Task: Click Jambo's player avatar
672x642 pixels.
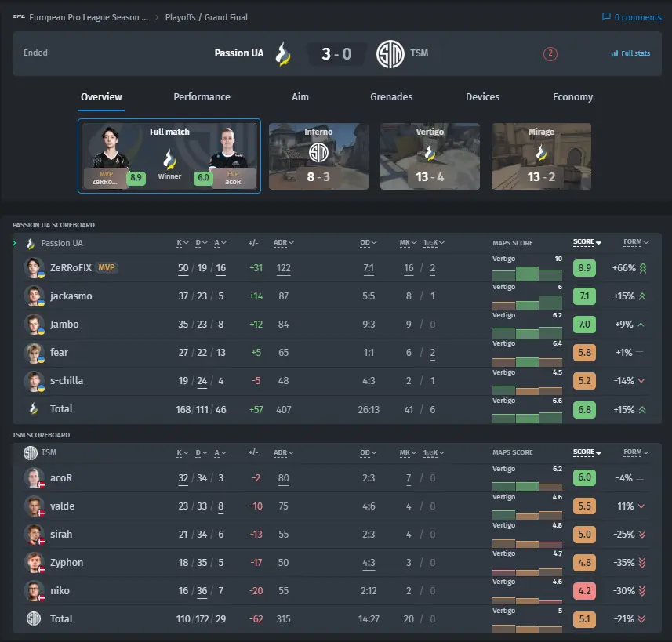Action: pyautogui.click(x=34, y=325)
